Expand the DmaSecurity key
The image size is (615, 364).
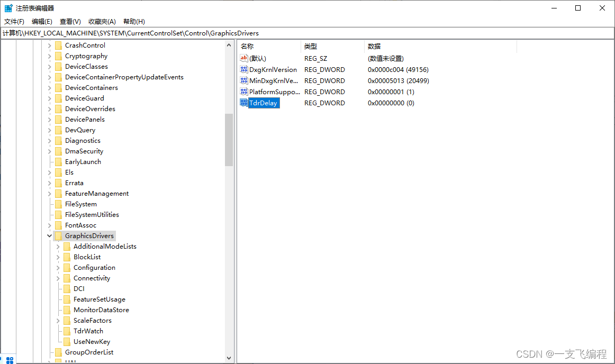[49, 151]
